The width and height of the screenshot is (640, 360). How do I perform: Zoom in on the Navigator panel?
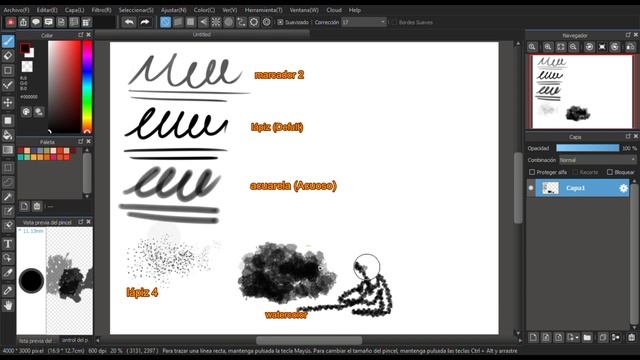[548, 47]
